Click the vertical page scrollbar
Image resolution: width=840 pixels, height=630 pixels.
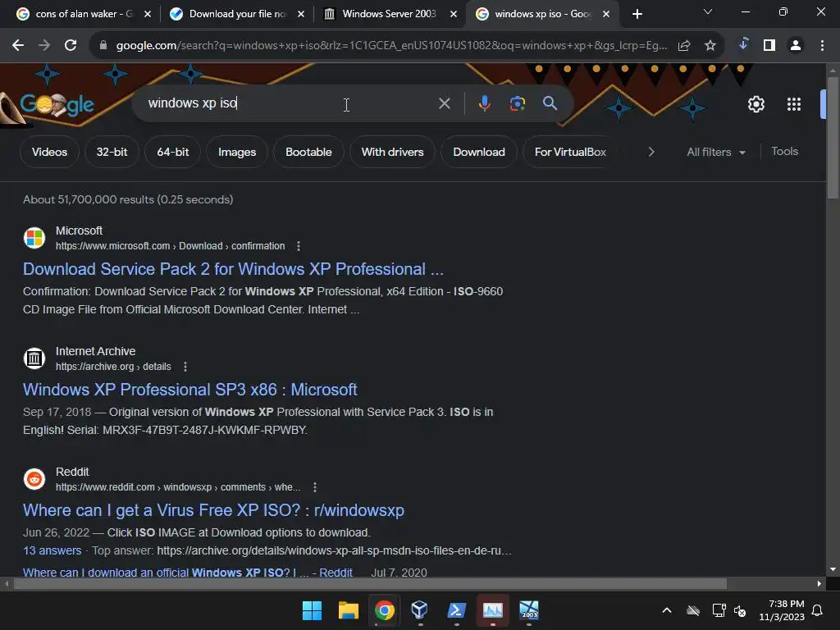click(x=833, y=138)
